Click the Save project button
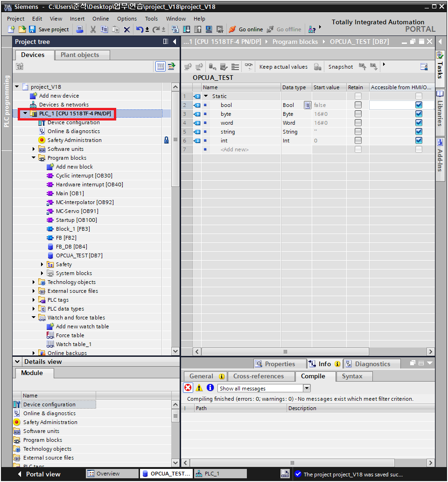The height and width of the screenshot is (482, 448). 49,29
